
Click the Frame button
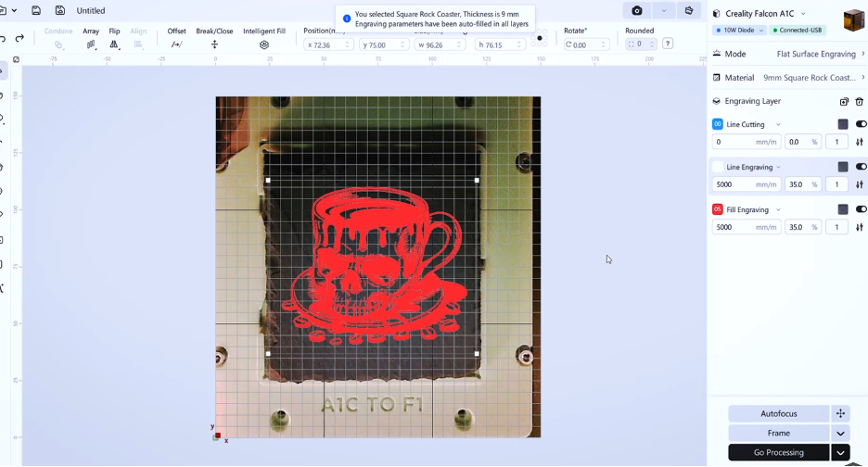[778, 434]
